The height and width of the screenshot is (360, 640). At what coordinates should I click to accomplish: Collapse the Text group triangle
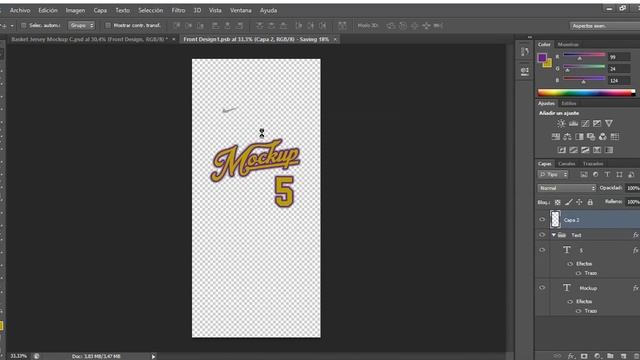(x=554, y=235)
